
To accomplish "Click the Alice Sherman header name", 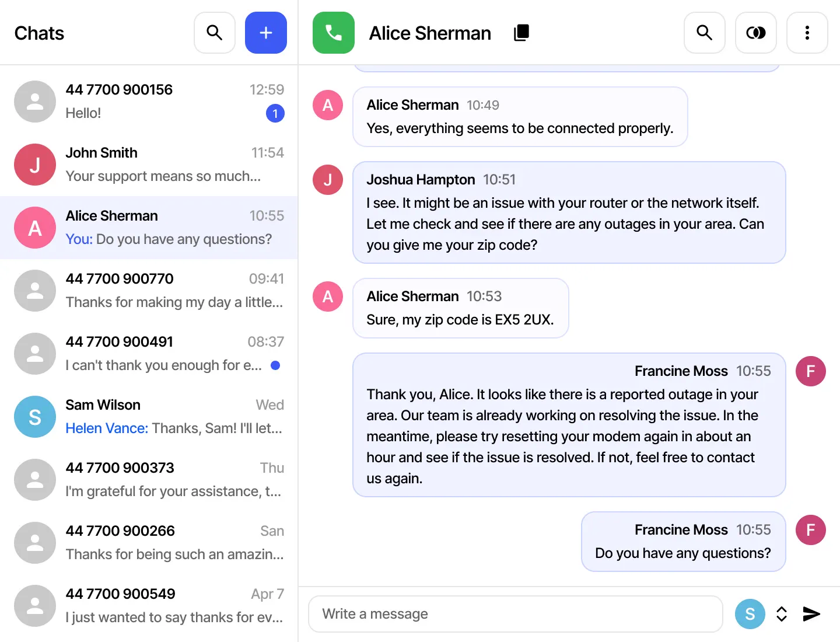I will [430, 33].
